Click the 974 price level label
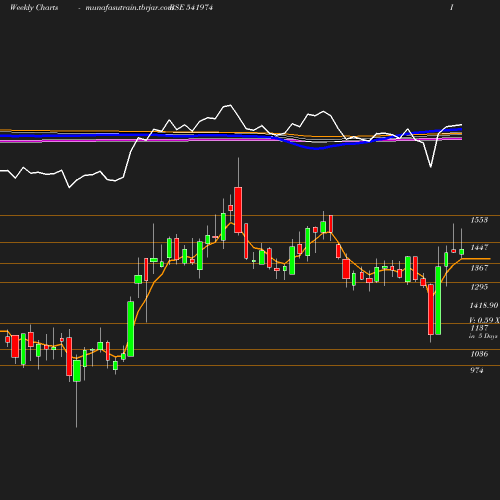This screenshot has width=500, height=500. click(x=477, y=370)
